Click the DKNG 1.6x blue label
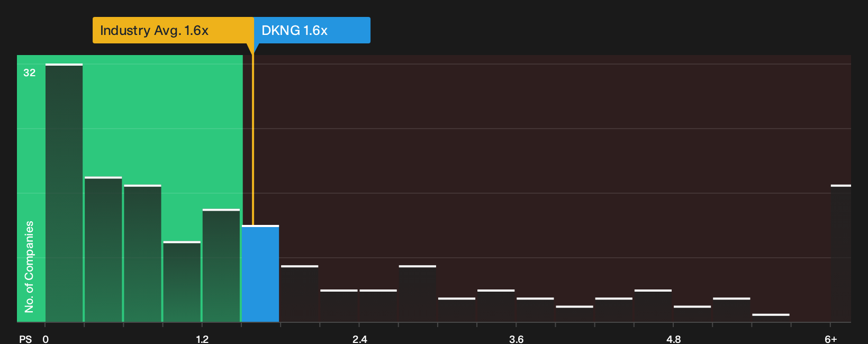The height and width of the screenshot is (344, 868). click(312, 30)
